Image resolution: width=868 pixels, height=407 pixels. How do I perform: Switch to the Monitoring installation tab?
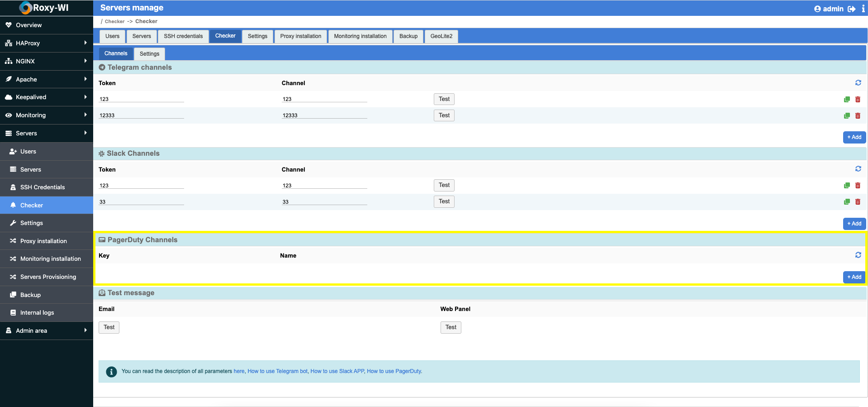click(x=360, y=36)
